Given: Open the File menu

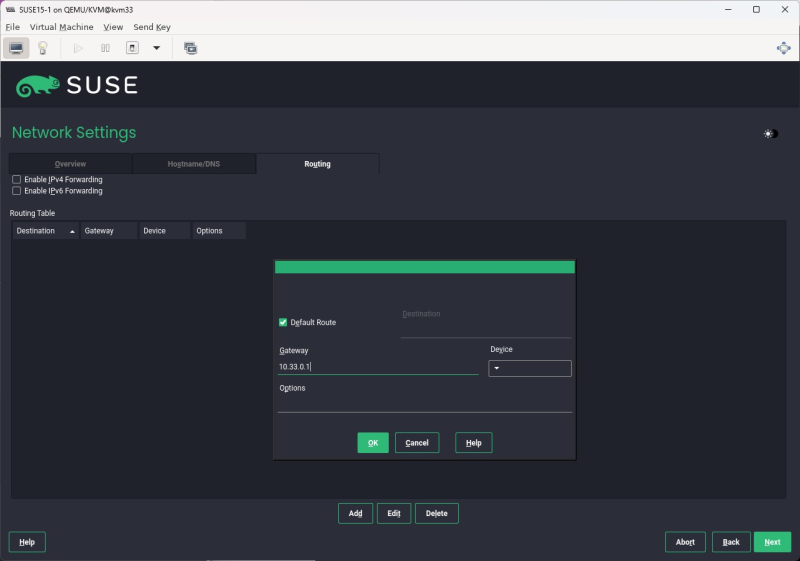Looking at the screenshot, I should [13, 27].
